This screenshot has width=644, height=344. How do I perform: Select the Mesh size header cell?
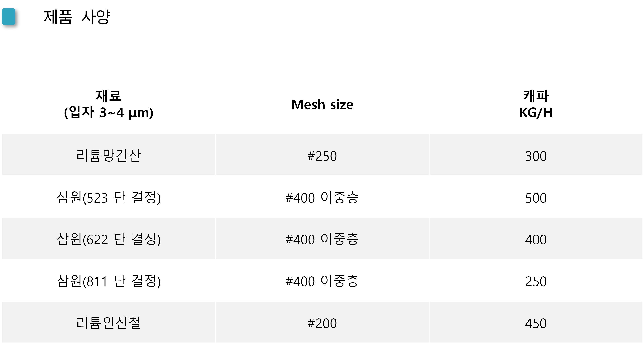[x=322, y=104]
